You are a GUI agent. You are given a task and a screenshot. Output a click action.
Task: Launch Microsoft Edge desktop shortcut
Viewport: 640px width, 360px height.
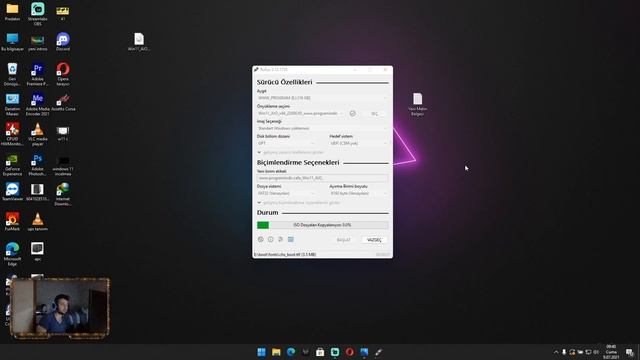tap(12, 254)
